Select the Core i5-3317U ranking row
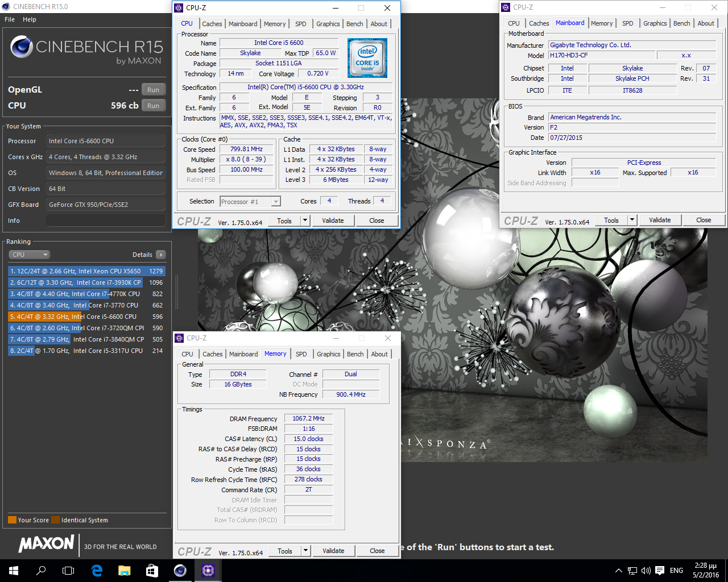The height and width of the screenshot is (582, 728). click(86, 351)
